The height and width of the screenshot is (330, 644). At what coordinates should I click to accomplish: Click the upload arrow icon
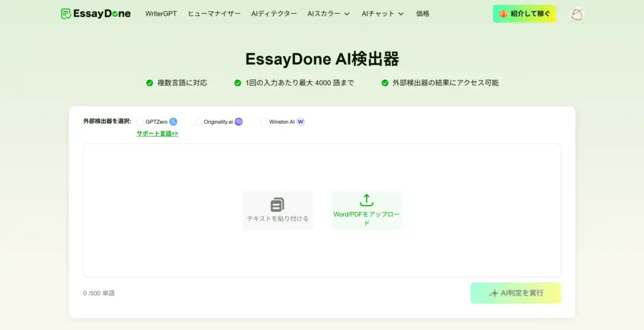click(x=366, y=201)
